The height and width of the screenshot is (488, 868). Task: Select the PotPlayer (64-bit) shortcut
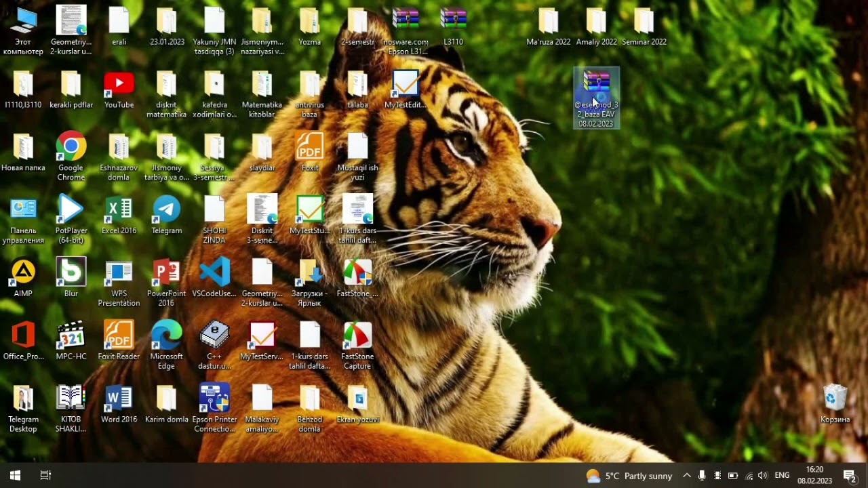pos(71,220)
